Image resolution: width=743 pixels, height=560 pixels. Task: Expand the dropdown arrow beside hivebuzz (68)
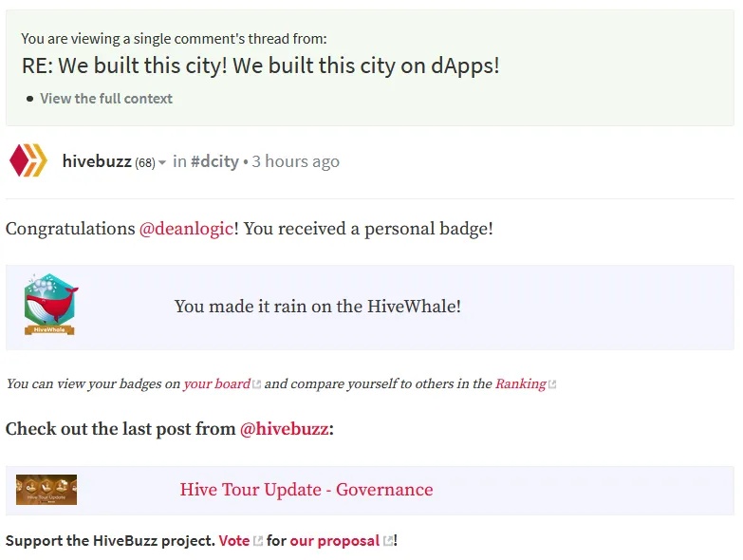(x=162, y=162)
